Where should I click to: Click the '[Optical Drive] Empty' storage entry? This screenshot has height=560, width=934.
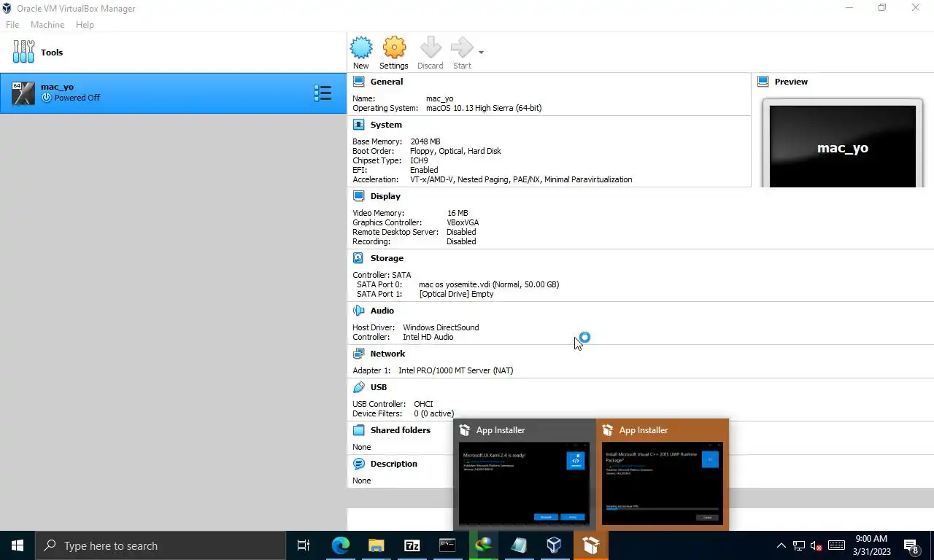(456, 294)
